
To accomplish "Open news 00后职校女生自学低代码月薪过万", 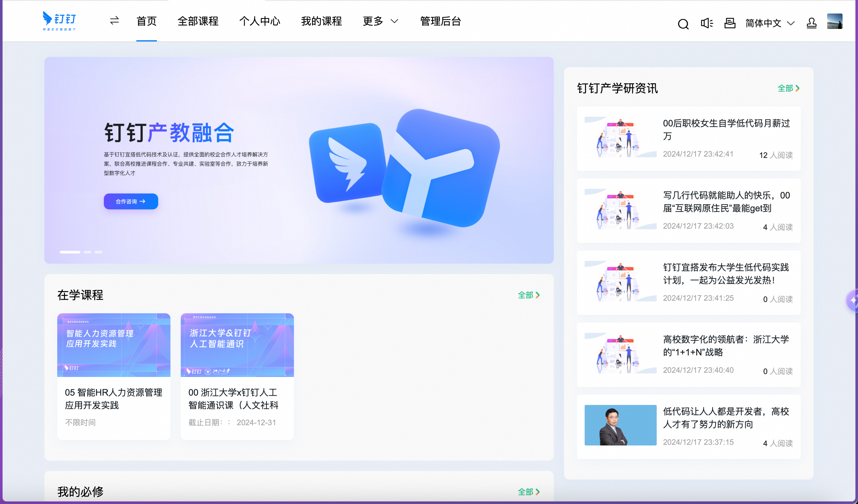I will tap(726, 129).
